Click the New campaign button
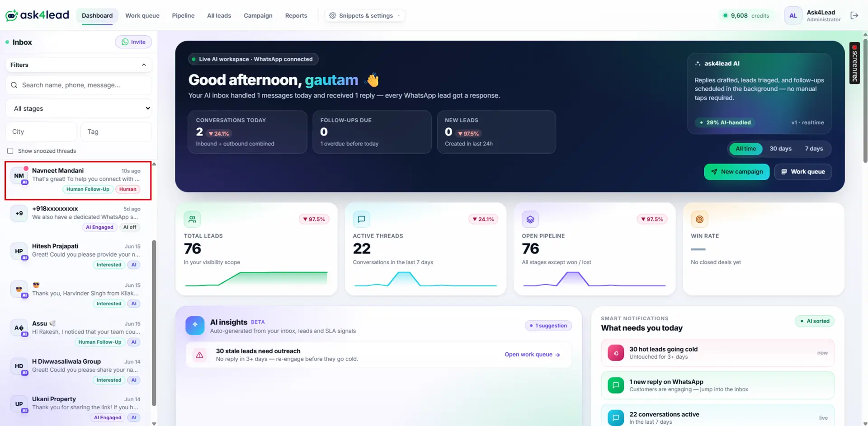This screenshot has height=426, width=868. coord(736,172)
